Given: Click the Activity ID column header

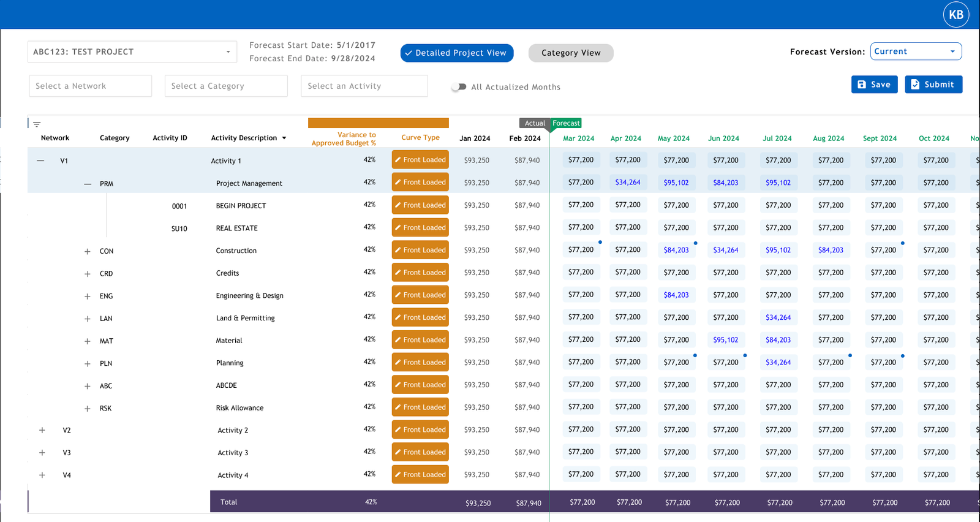Looking at the screenshot, I should tap(170, 138).
